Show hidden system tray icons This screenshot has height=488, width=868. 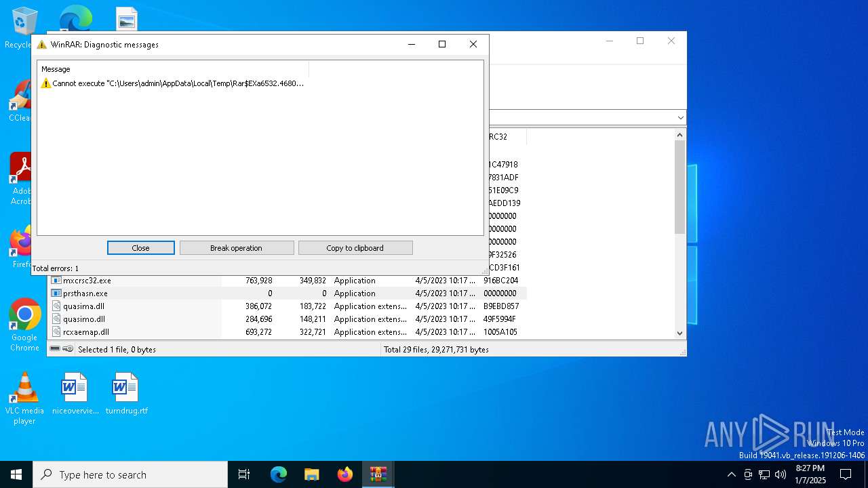pos(731,474)
